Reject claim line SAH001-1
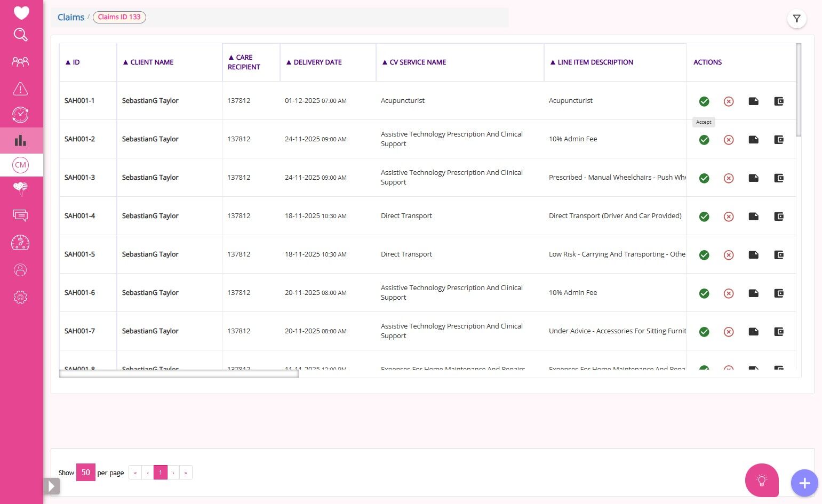The image size is (822, 504). click(729, 101)
